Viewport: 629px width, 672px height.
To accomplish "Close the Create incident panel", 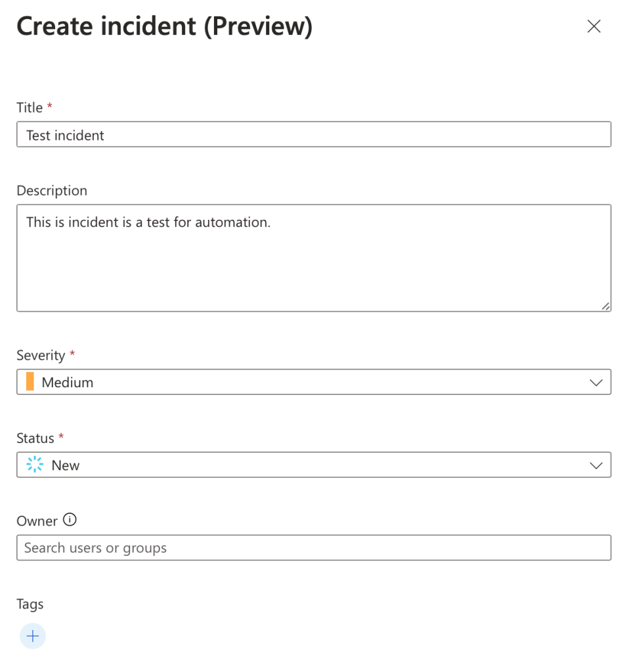I will click(x=594, y=26).
